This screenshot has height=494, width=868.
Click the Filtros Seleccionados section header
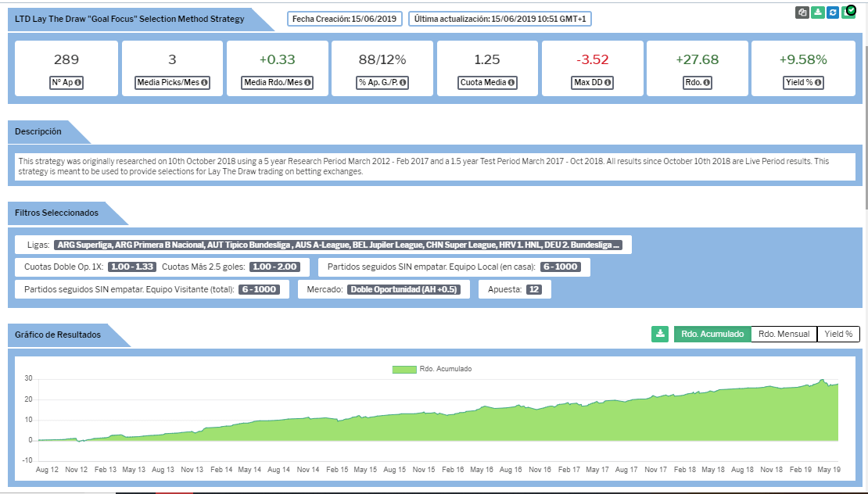click(56, 213)
